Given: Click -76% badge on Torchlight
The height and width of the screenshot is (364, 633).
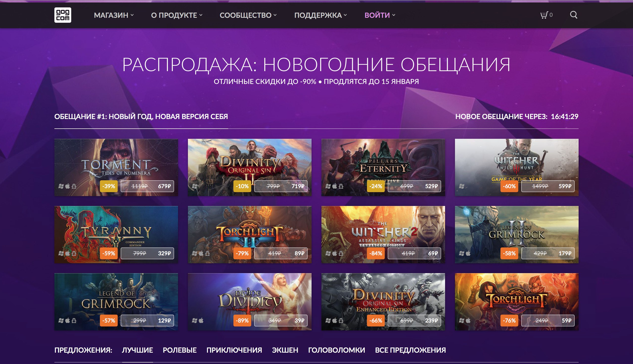Looking at the screenshot, I should [x=509, y=321].
